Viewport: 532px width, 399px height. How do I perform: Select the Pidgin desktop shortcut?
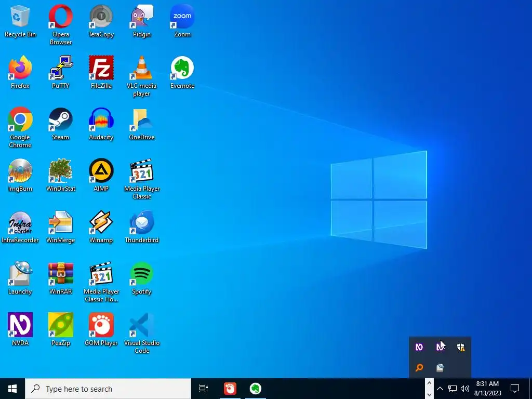click(x=141, y=21)
